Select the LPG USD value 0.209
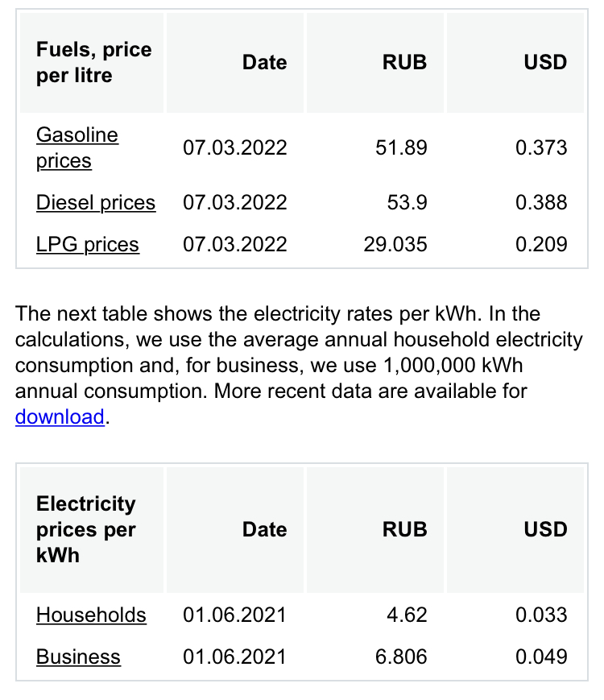 click(x=541, y=245)
